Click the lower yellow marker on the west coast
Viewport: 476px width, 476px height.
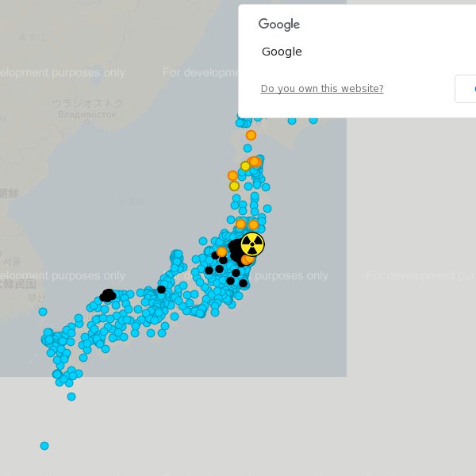pyautogui.click(x=234, y=186)
